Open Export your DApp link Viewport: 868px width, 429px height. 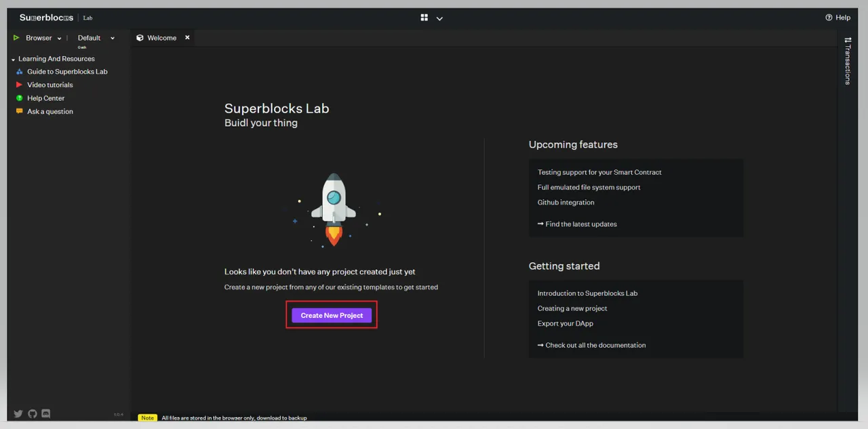(x=566, y=323)
